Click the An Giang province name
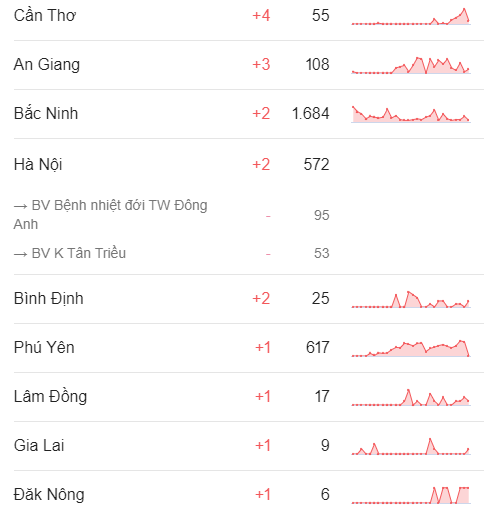This screenshot has width=484, height=514. 47,65
